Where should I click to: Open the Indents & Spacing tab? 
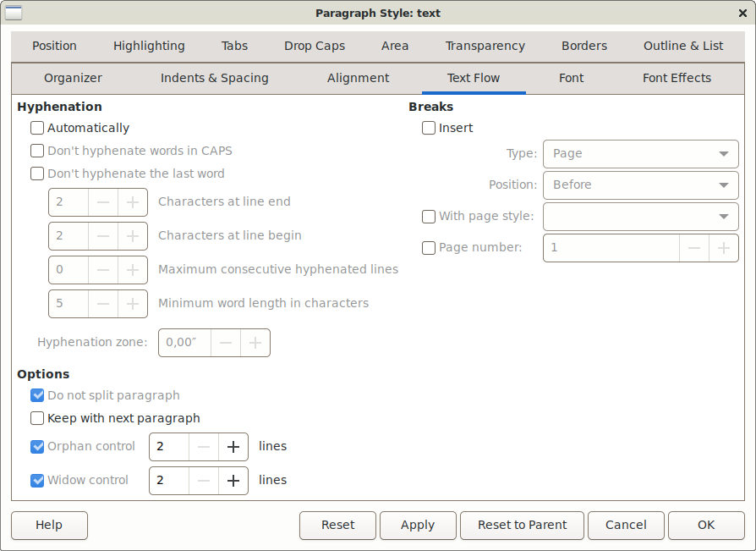coord(215,78)
